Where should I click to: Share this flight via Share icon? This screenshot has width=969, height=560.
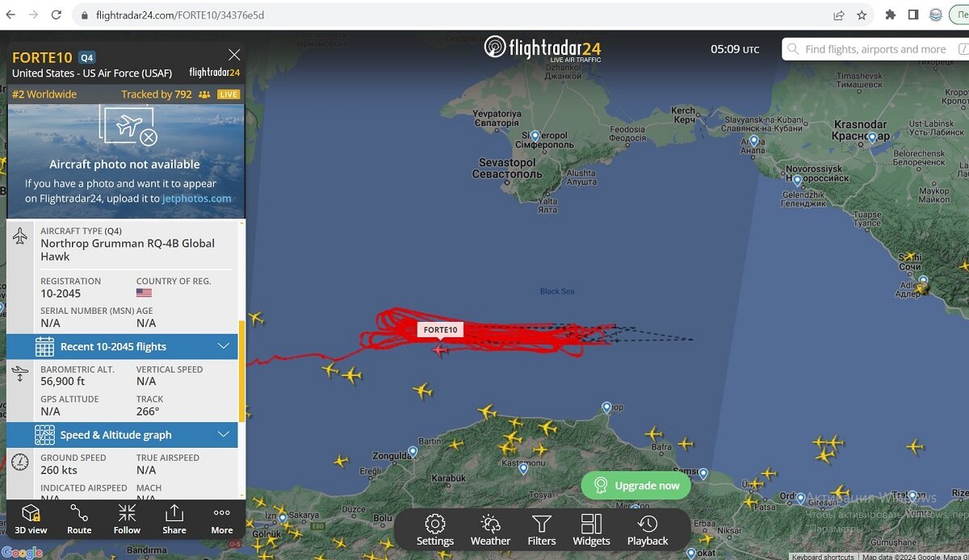[174, 519]
